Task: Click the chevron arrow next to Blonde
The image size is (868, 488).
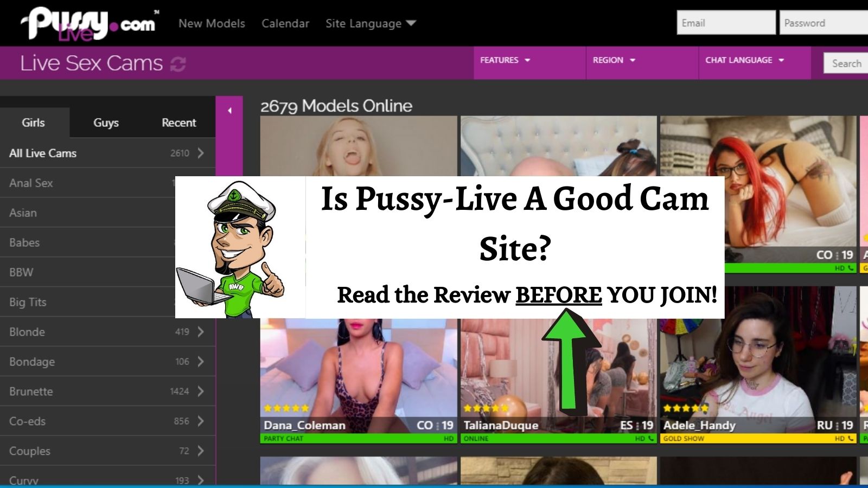Action: coord(201,332)
